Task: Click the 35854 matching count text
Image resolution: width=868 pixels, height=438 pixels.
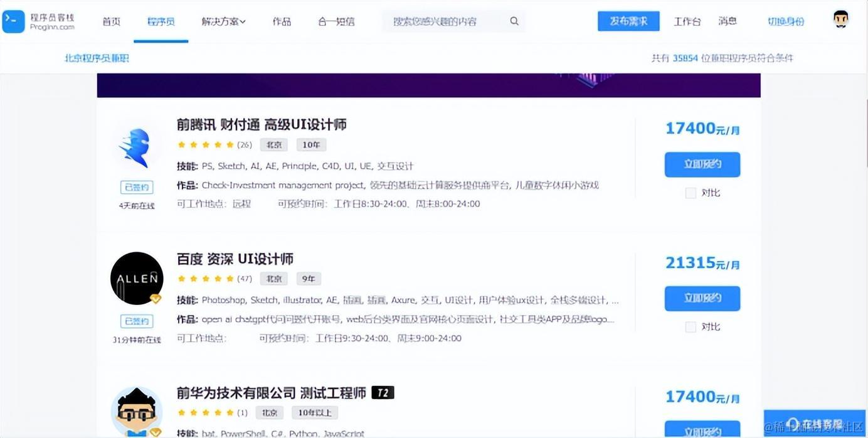Action: (685, 58)
